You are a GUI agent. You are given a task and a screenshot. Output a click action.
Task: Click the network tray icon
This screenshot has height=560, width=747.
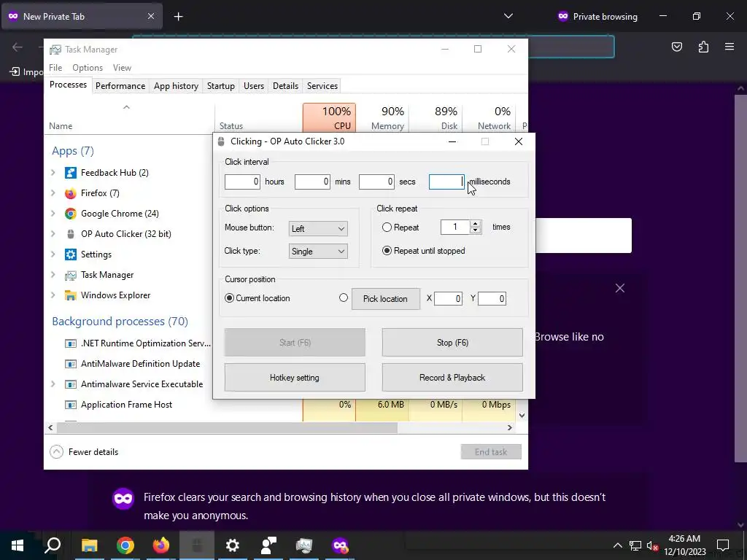635,545
